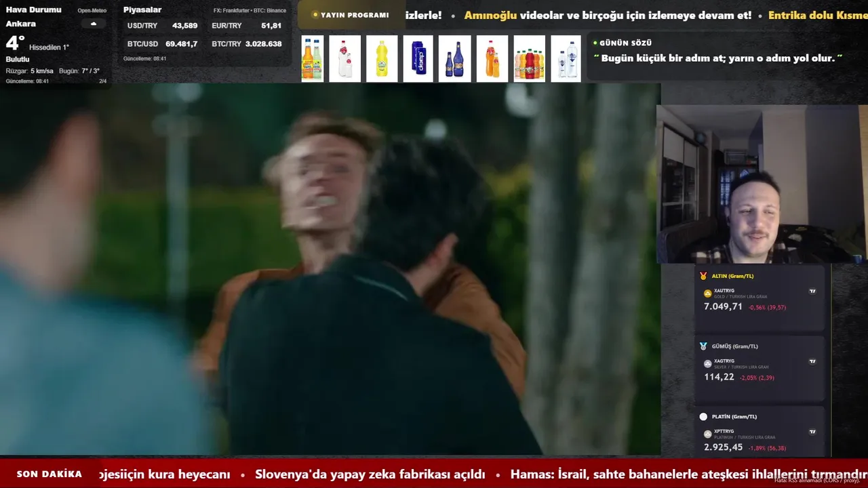Click the Bulutlu weather condition text
The height and width of the screenshot is (488, 868).
pyautogui.click(x=18, y=60)
